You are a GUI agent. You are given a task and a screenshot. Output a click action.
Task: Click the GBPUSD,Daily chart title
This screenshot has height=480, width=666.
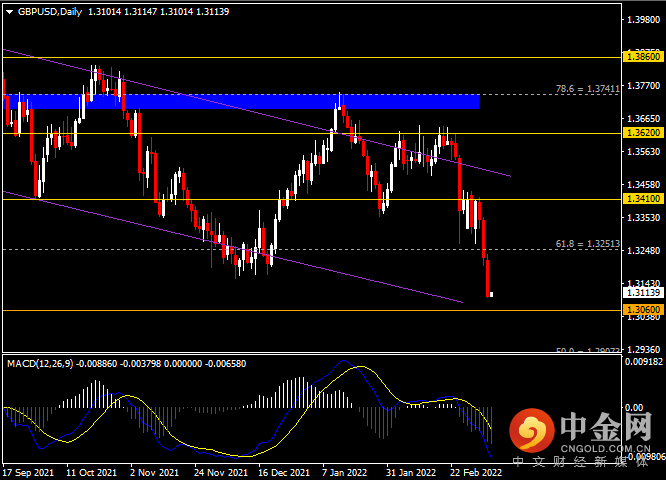(x=44, y=12)
